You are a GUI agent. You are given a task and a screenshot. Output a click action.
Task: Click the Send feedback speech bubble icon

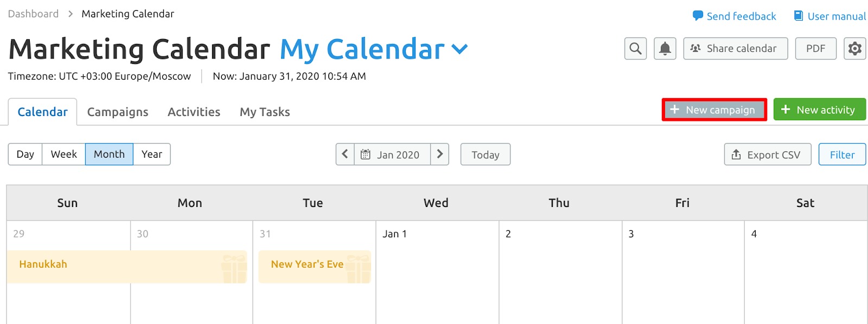698,16
